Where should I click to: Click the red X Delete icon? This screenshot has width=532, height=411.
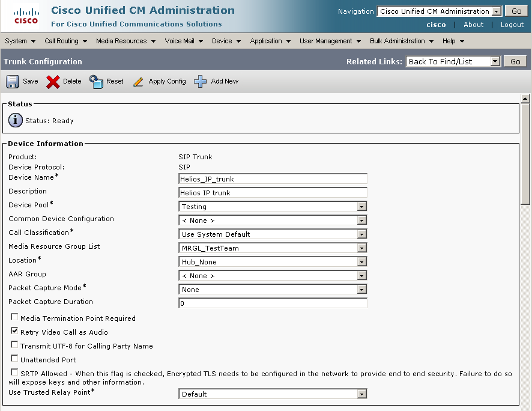pyautogui.click(x=53, y=82)
